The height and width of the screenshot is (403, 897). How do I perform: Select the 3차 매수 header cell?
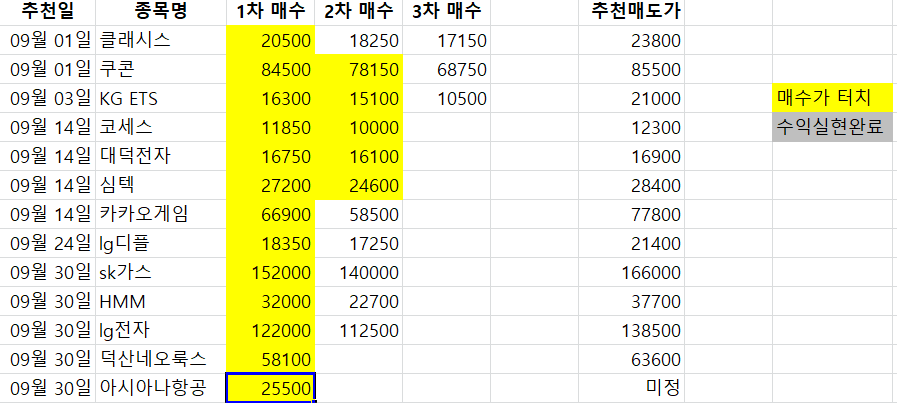click(x=447, y=11)
